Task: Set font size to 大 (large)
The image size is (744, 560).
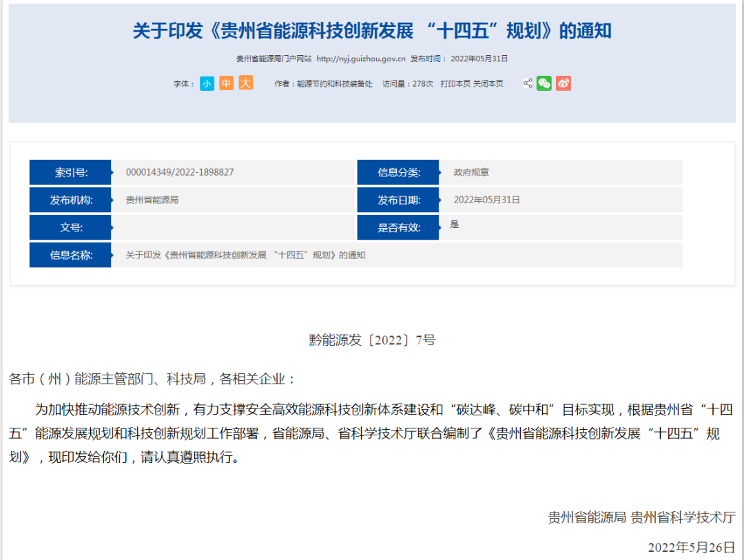Action: coord(245,83)
